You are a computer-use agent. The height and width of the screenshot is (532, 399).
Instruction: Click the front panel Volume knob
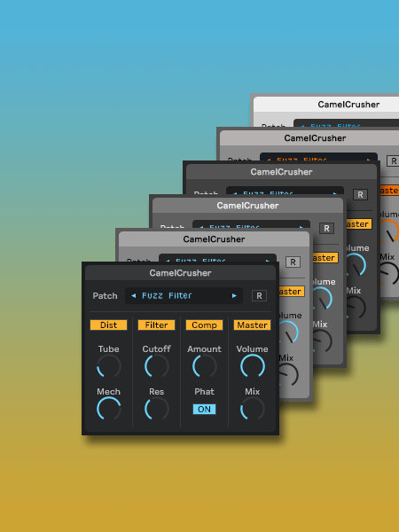pyautogui.click(x=252, y=366)
